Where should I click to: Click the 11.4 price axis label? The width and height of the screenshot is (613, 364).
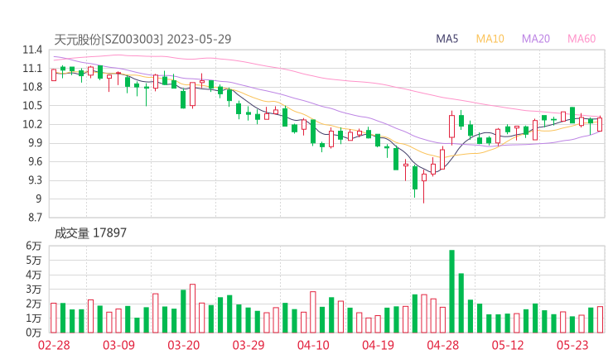coord(32,50)
